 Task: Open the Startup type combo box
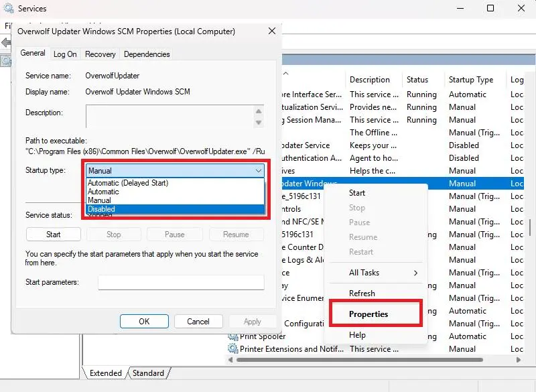coord(175,171)
